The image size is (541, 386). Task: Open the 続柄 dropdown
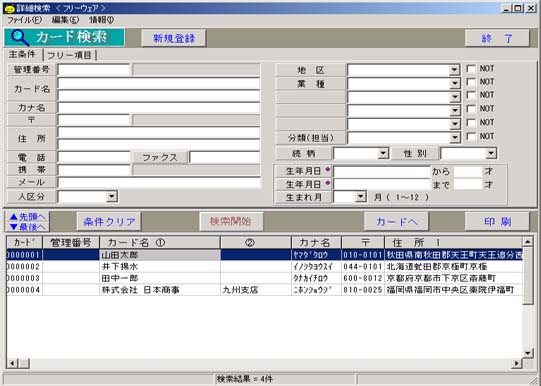coord(383,153)
